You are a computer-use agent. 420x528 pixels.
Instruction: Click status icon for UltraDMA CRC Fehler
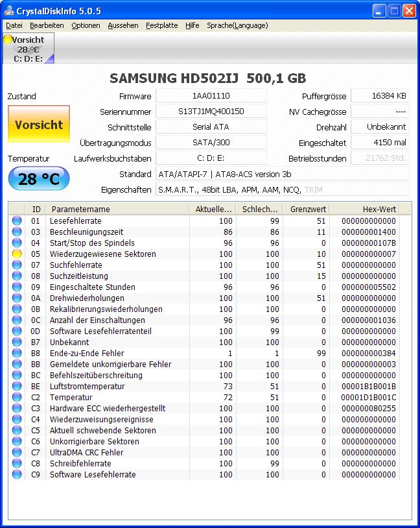click(x=17, y=452)
